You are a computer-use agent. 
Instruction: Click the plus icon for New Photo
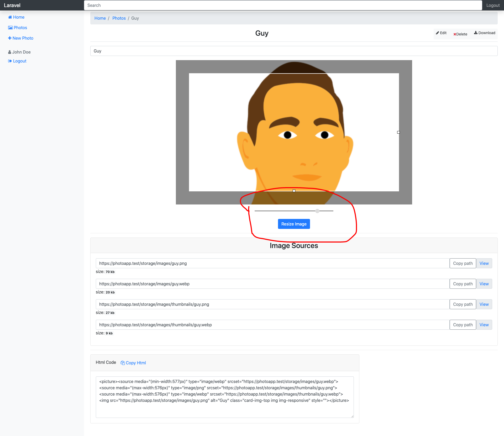(x=10, y=38)
